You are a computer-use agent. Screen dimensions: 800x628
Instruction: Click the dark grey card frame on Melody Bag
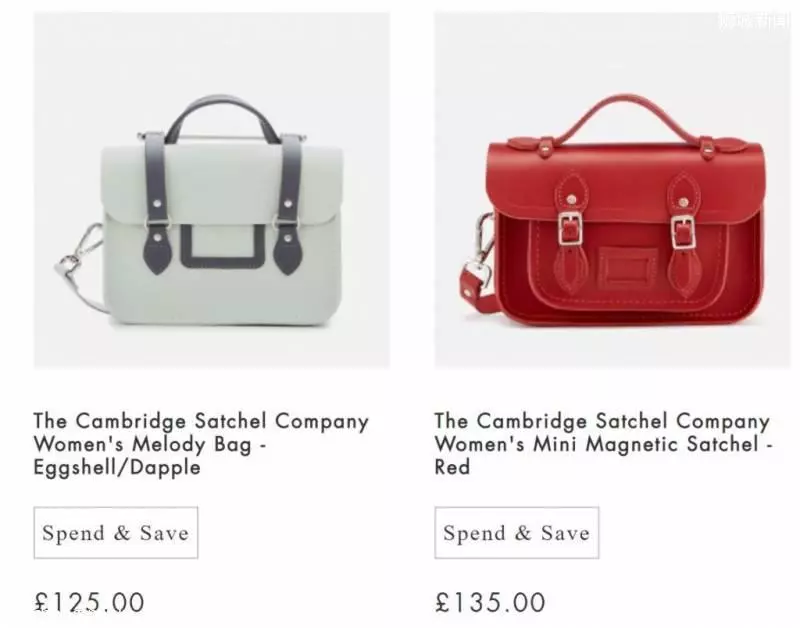(x=222, y=246)
